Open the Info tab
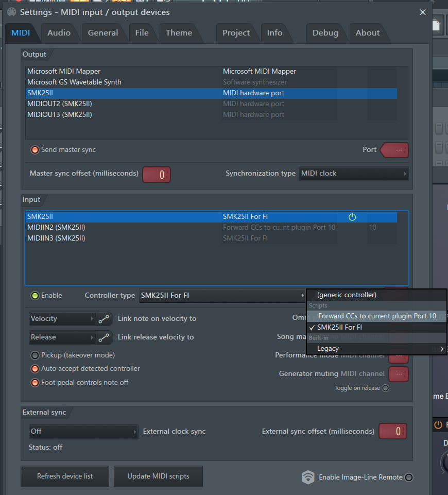Screen dimensions: 448x495 [274, 33]
